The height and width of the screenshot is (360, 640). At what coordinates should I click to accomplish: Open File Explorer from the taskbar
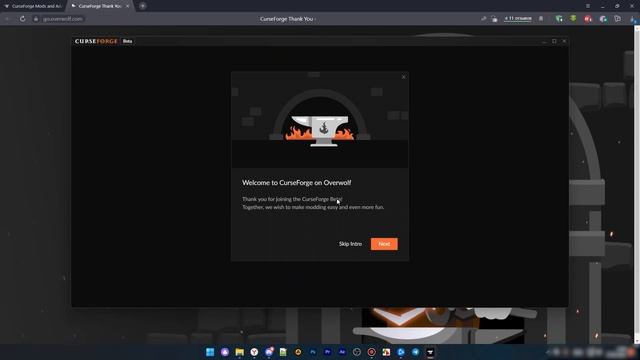tap(240, 352)
